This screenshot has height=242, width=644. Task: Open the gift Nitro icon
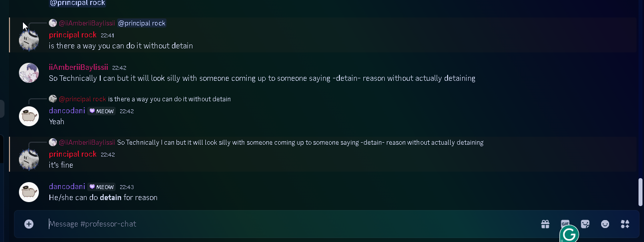[545, 224]
